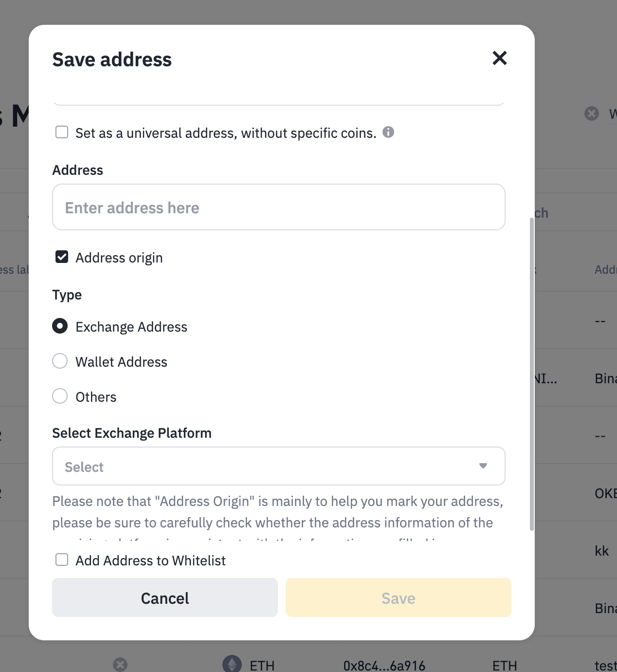This screenshot has height=672, width=617.
Task: Click the ETH coin icon in background
Action: coord(232,664)
